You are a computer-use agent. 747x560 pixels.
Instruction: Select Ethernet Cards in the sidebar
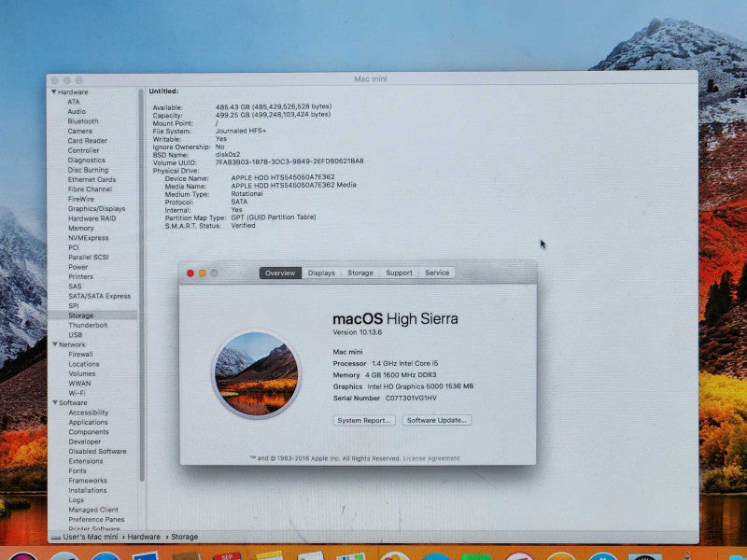coord(92,179)
